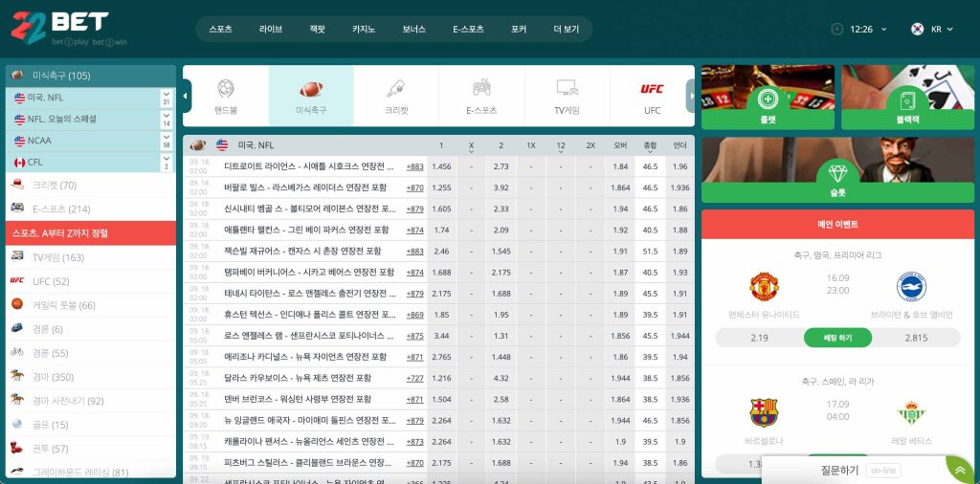The image size is (980, 484).
Task: Click the 경륜 (6) sidebar icon
Action: (17, 328)
